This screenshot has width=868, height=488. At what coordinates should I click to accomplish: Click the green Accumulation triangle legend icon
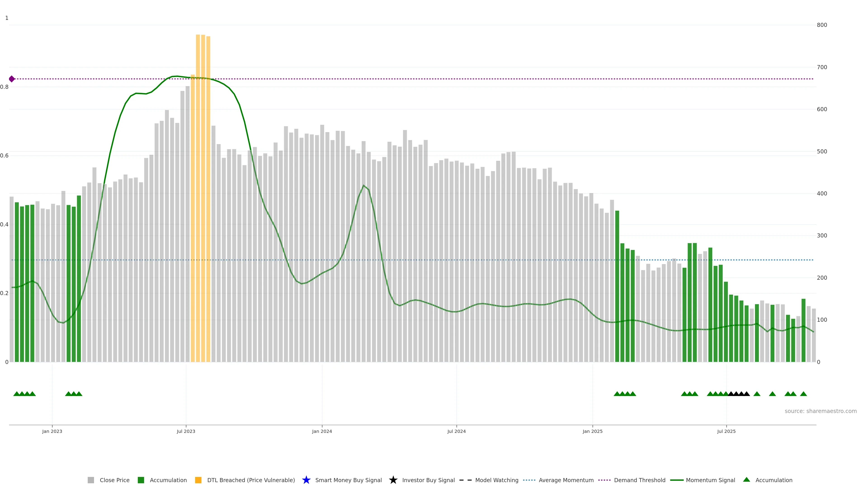(746, 480)
